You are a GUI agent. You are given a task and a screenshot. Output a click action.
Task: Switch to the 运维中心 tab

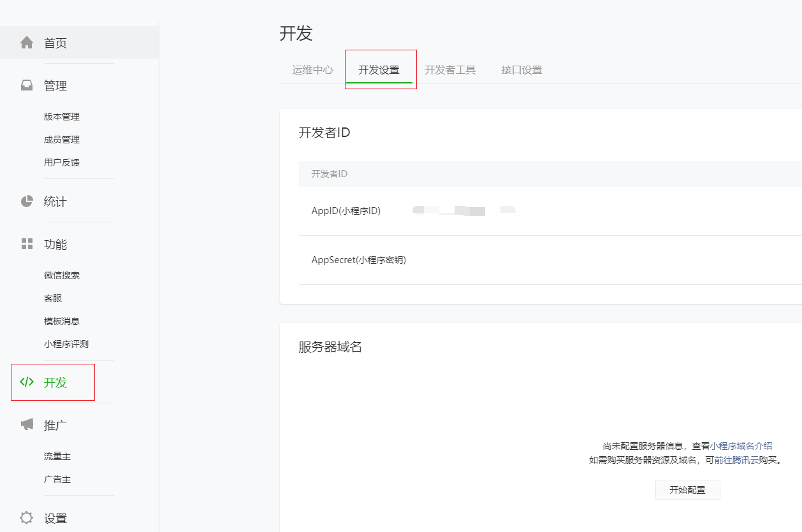coord(312,70)
